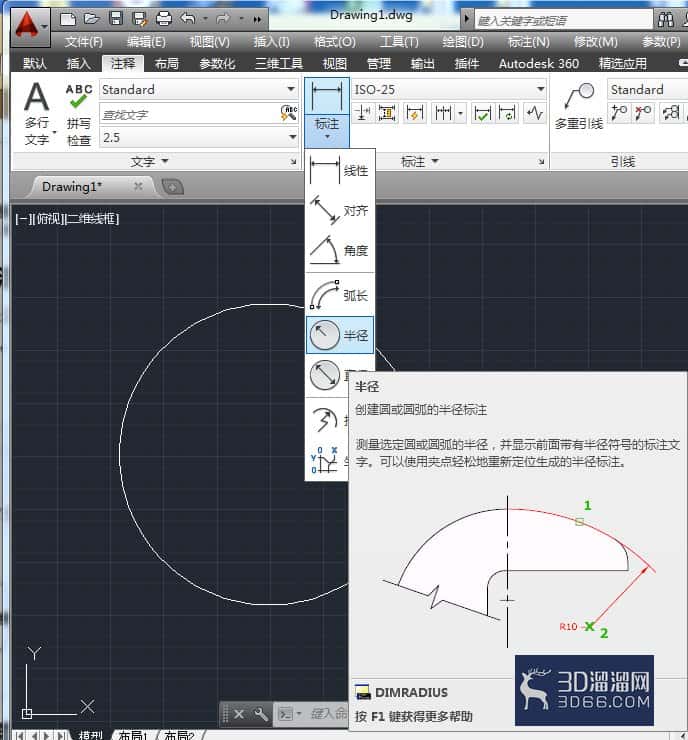Select the 角度 angular dimension tool

coord(340,250)
